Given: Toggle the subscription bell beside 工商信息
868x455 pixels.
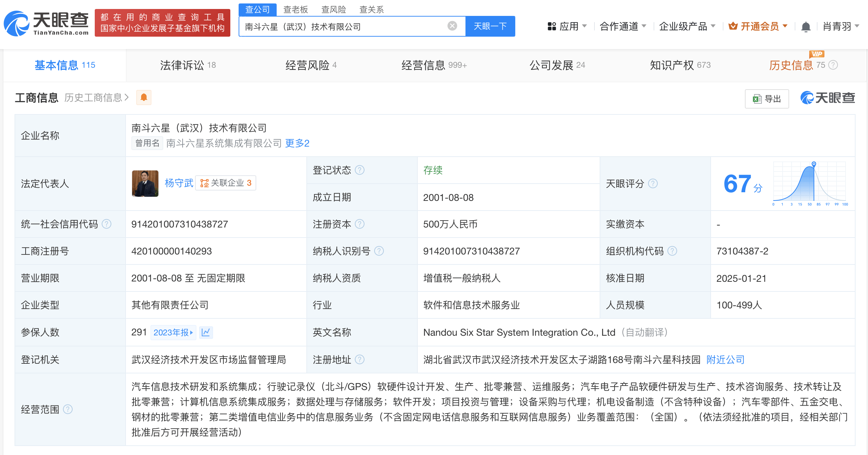Looking at the screenshot, I should (144, 98).
